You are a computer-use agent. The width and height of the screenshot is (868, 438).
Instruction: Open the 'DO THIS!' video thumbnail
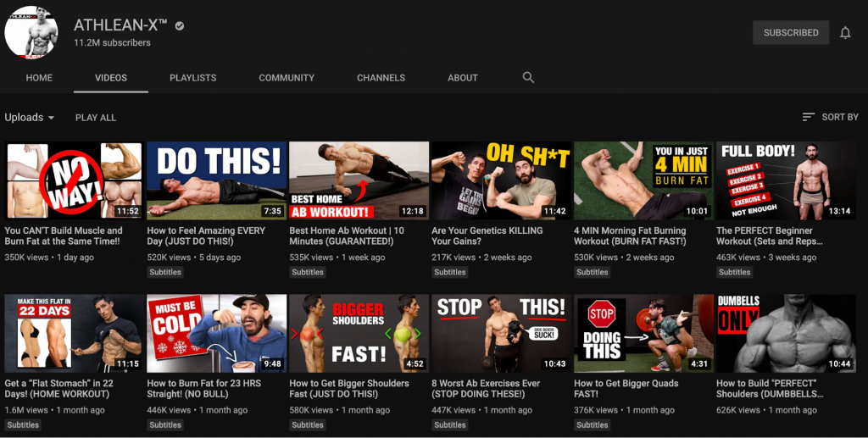click(x=216, y=180)
